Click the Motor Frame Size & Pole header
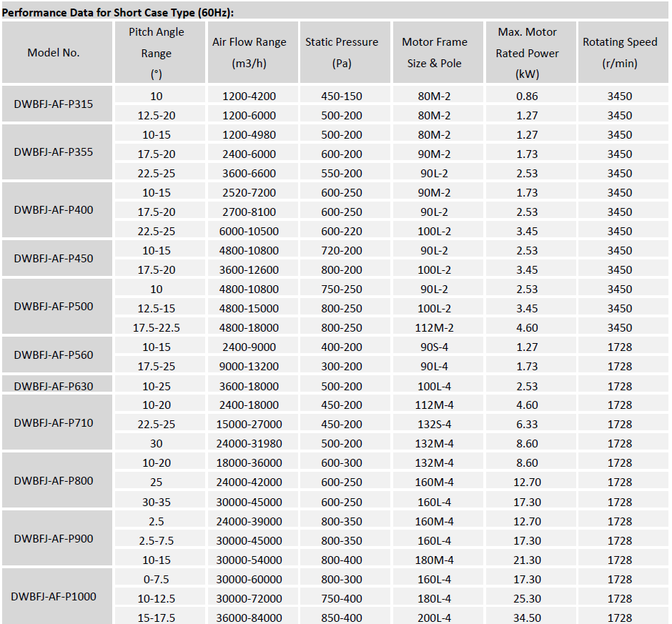This screenshot has width=672, height=624. [435, 52]
